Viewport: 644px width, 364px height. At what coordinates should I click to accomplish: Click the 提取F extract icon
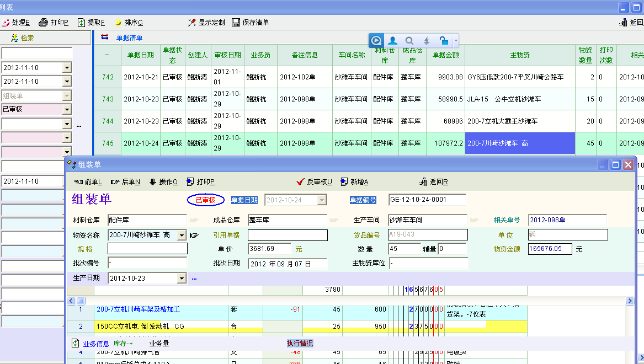[x=81, y=23]
